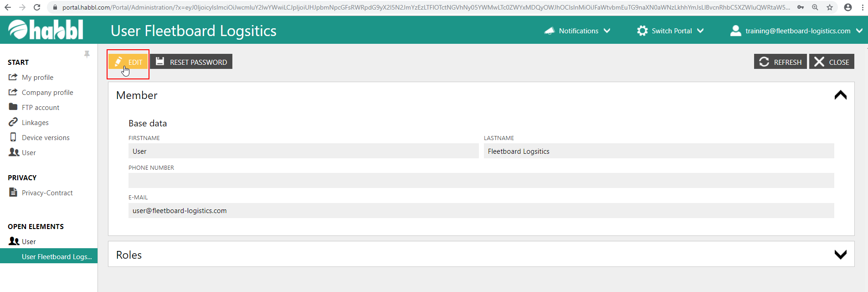Open the training account user menu
Image resolution: width=868 pixels, height=292 pixels.
(796, 31)
